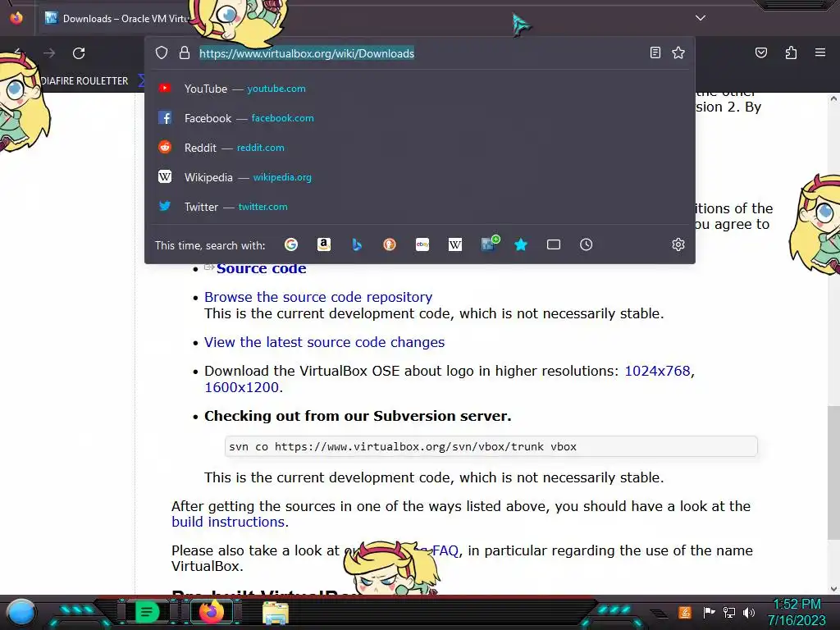Open Firefox hamburger application menu

click(x=820, y=52)
